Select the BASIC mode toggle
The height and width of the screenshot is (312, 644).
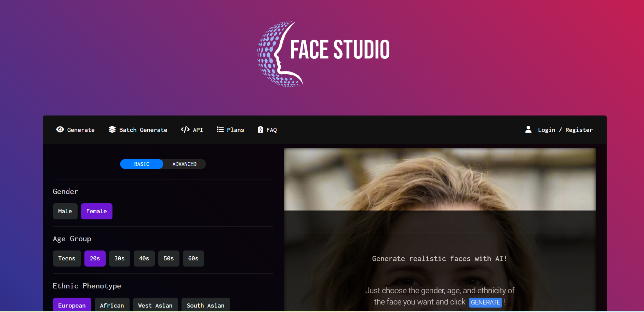tap(142, 164)
